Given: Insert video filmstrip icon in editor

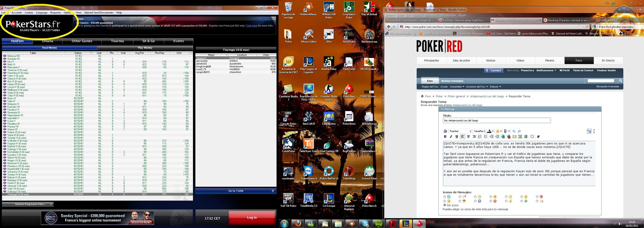Looking at the screenshot, I should click(x=526, y=137).
